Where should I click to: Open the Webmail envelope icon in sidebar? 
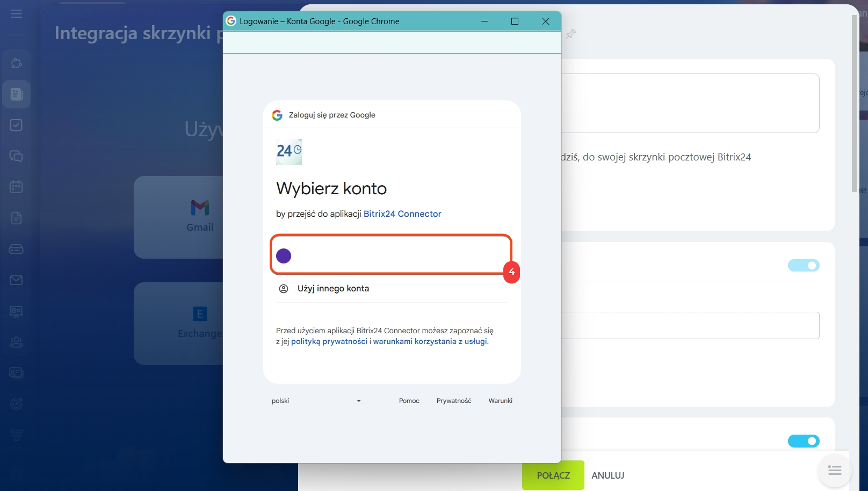click(16, 280)
